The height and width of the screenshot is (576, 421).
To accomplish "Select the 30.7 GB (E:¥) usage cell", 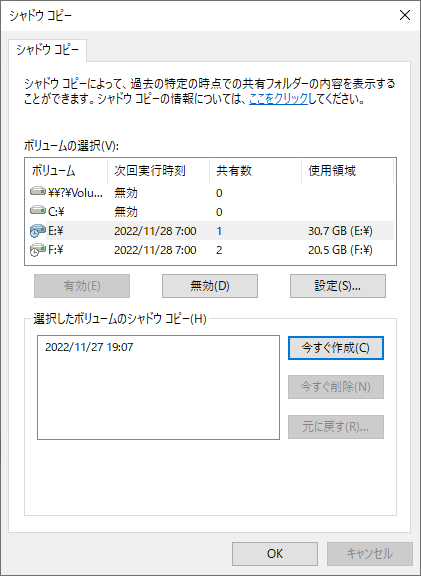I will point(340,231).
